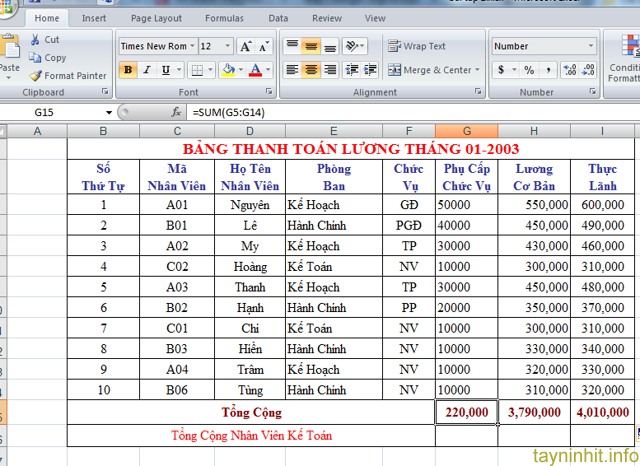This screenshot has width=640, height=466.
Task: Click the Cut scissors icon
Action: pyautogui.click(x=36, y=40)
